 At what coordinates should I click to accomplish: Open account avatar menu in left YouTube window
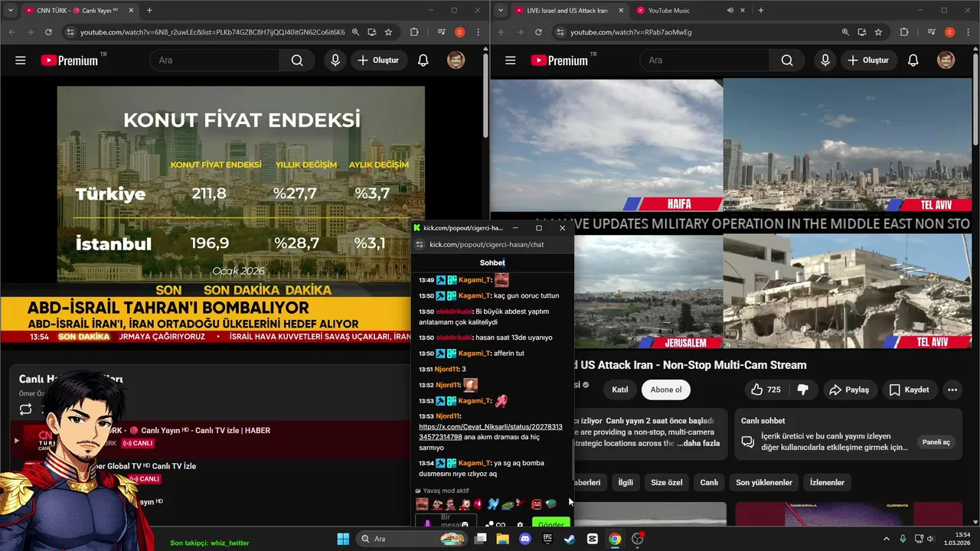tap(456, 60)
